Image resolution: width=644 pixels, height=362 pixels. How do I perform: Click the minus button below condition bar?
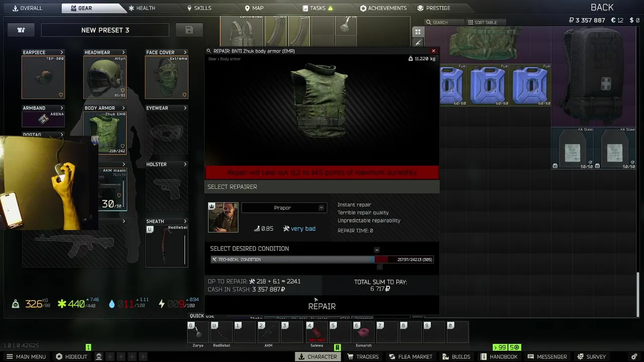tap(379, 267)
